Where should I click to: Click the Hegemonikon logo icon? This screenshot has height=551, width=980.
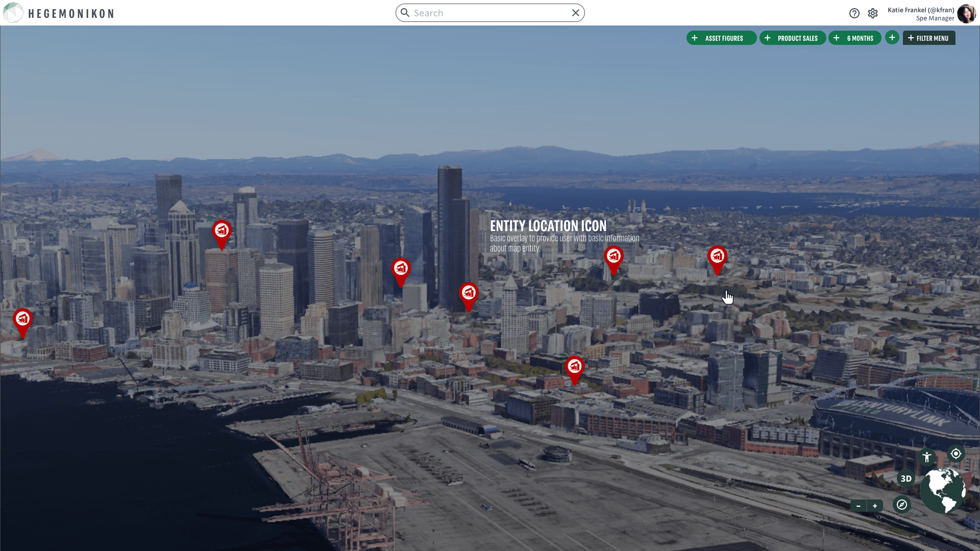point(13,13)
